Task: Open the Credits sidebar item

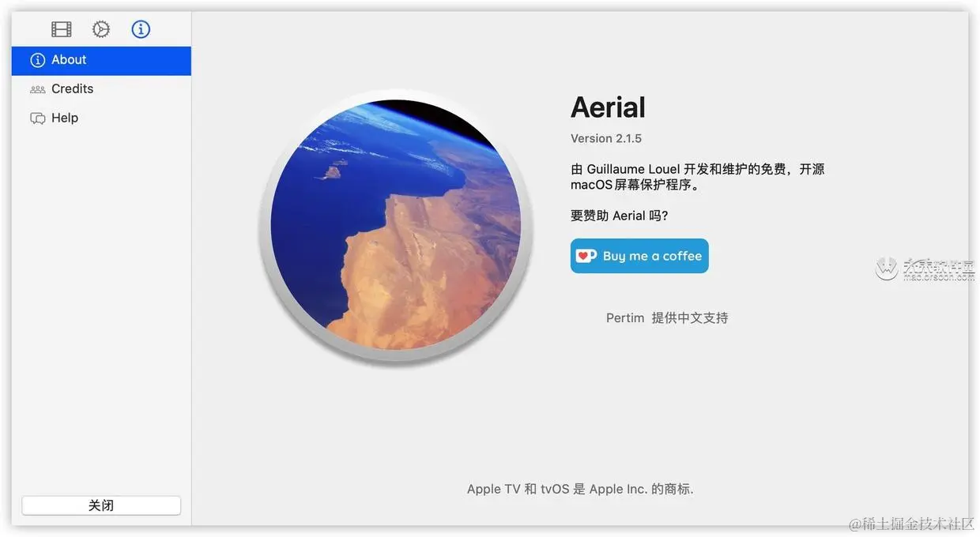Action: [101, 89]
